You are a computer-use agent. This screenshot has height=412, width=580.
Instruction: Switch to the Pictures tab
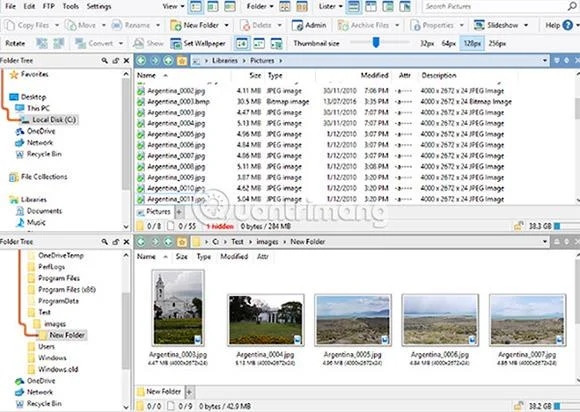pyautogui.click(x=154, y=212)
